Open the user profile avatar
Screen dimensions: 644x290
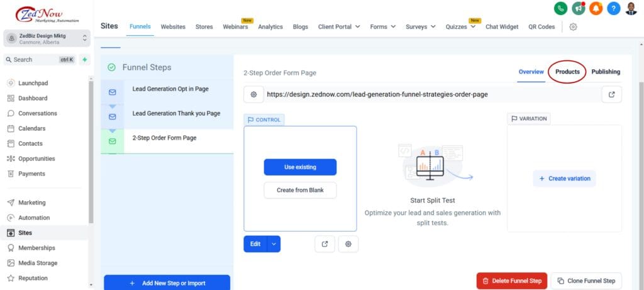tap(631, 8)
